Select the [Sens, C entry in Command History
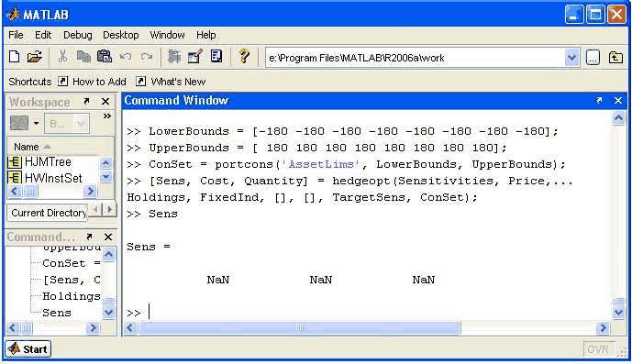This screenshot has height=364, width=632. (72, 280)
